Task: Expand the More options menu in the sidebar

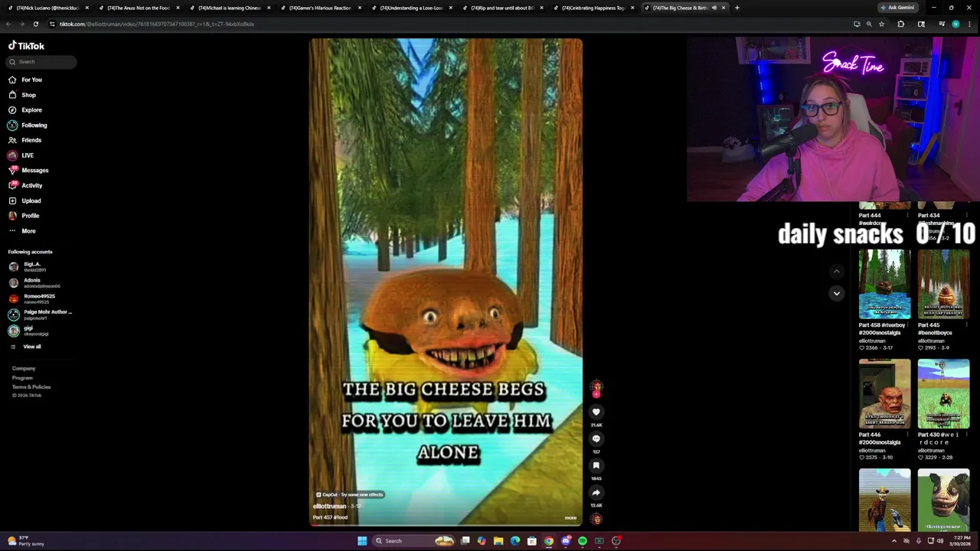Action: (x=22, y=230)
